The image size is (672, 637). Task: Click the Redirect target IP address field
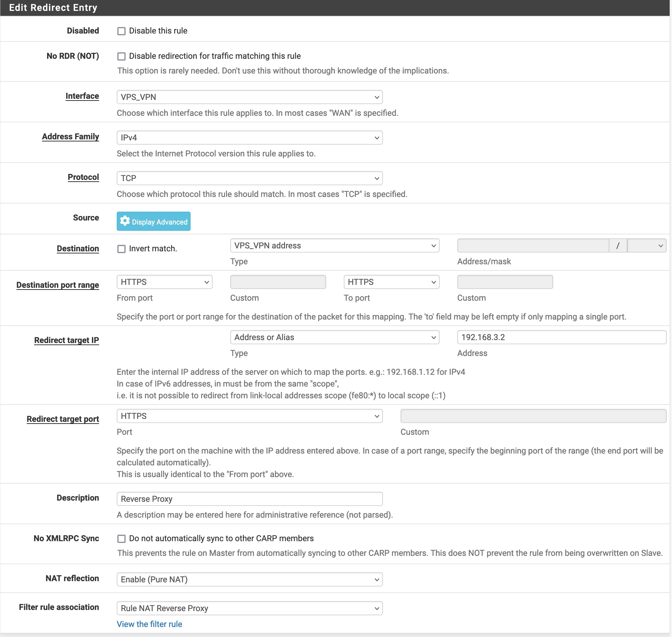(561, 337)
